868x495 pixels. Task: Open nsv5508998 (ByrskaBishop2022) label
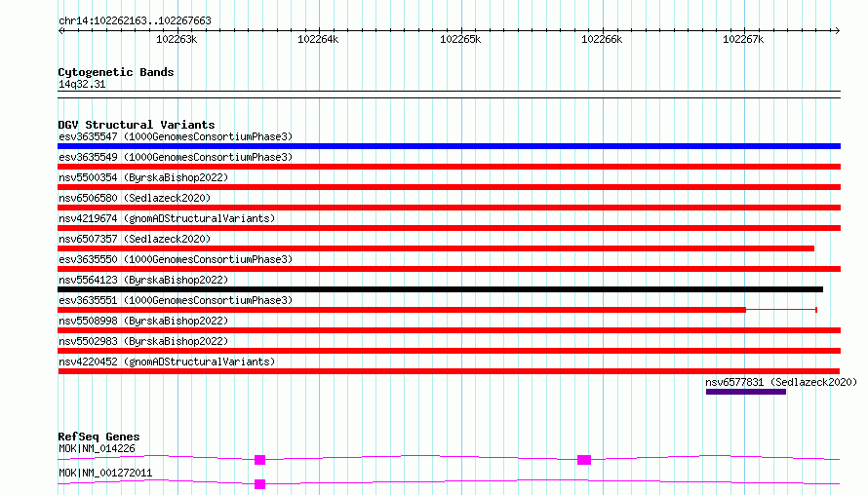pos(143,321)
